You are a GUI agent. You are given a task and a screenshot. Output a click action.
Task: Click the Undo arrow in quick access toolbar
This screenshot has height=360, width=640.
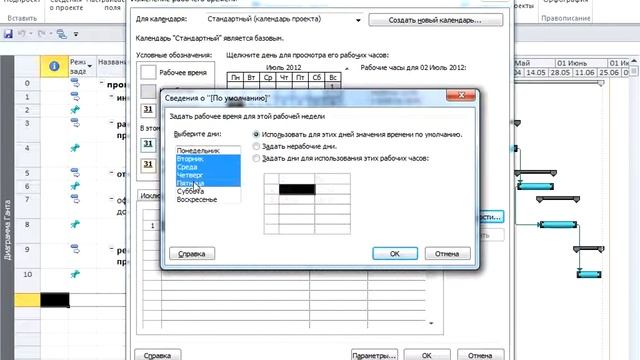click(x=22, y=34)
